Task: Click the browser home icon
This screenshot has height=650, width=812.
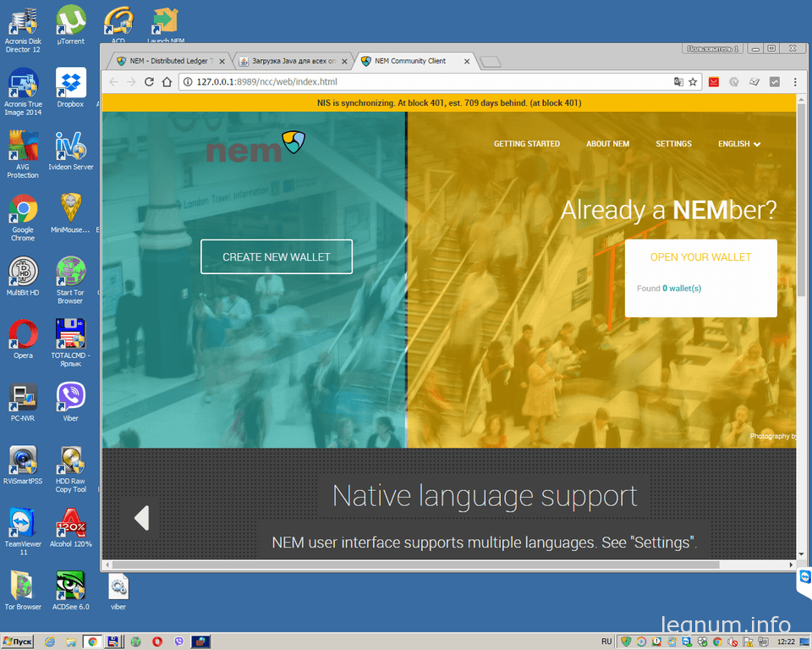Action: [x=167, y=82]
